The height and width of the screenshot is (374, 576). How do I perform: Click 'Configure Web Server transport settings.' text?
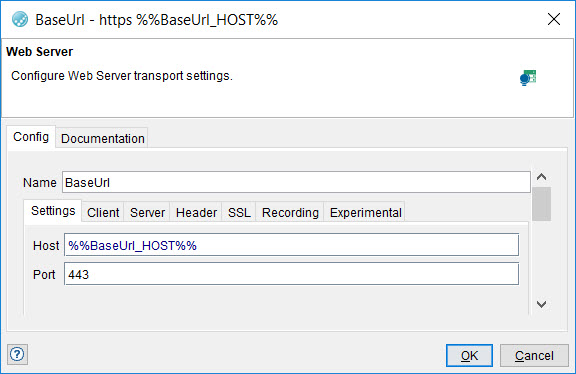(122, 76)
